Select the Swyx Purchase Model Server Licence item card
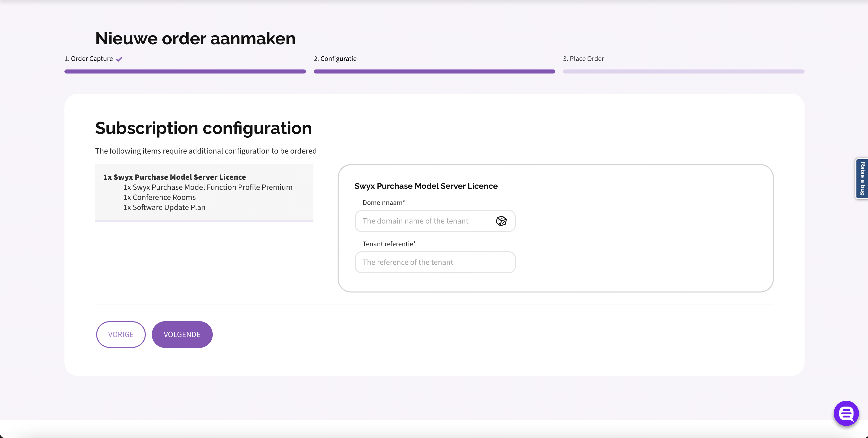The width and height of the screenshot is (868, 438). click(x=204, y=192)
